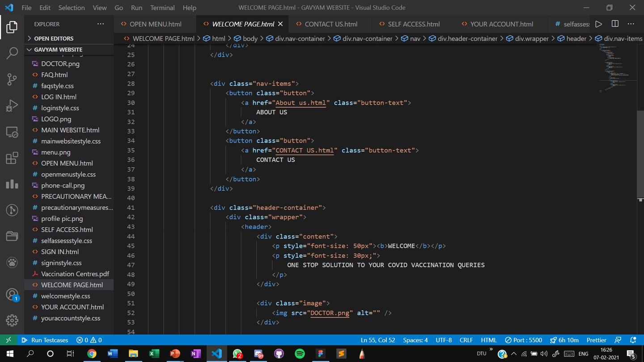Open Spotify from the taskbar

(300, 354)
